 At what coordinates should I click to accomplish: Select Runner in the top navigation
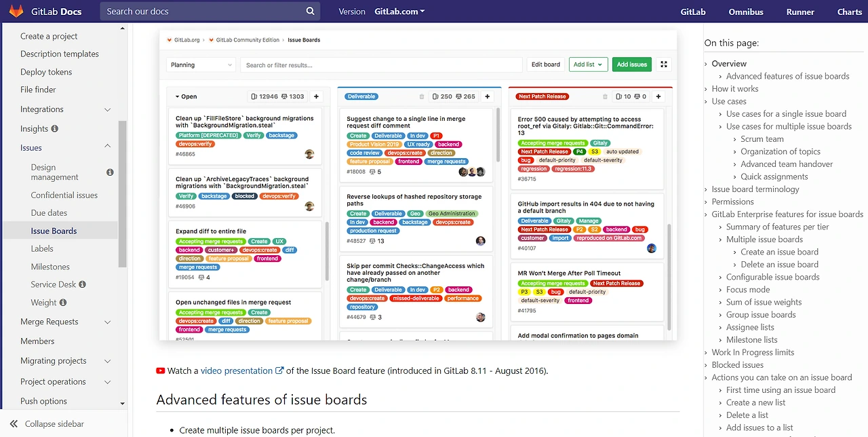(x=800, y=12)
